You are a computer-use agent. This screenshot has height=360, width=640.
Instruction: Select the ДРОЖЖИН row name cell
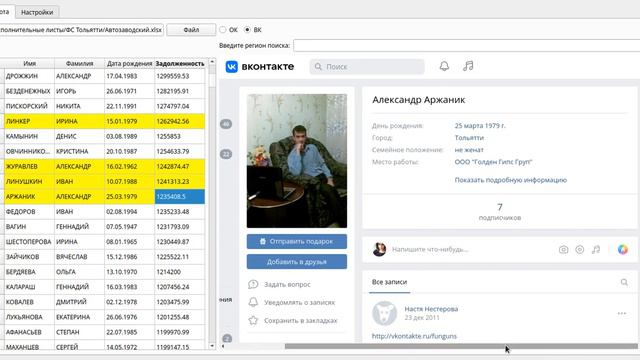(x=29, y=76)
